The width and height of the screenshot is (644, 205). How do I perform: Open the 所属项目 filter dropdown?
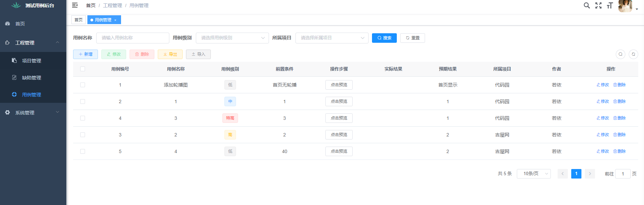pos(332,38)
